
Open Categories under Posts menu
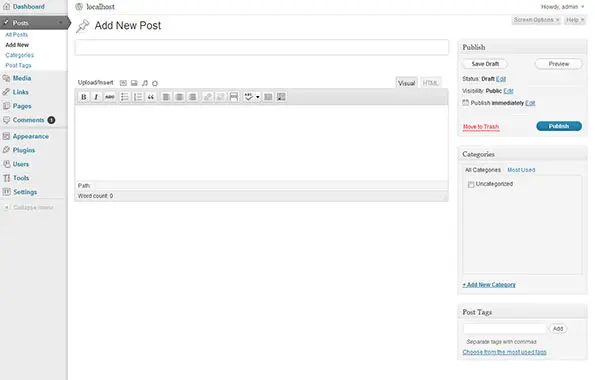[x=19, y=55]
